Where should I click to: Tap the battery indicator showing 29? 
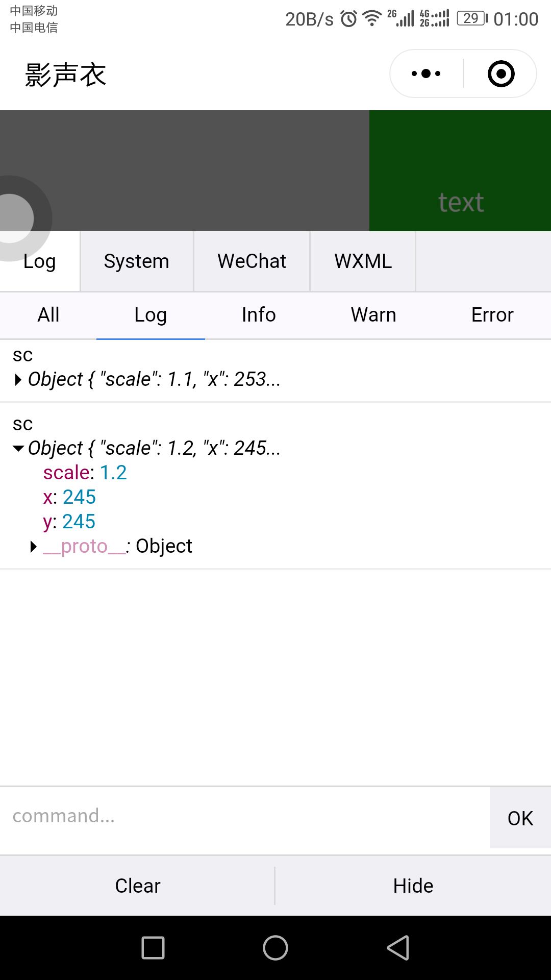[472, 19]
